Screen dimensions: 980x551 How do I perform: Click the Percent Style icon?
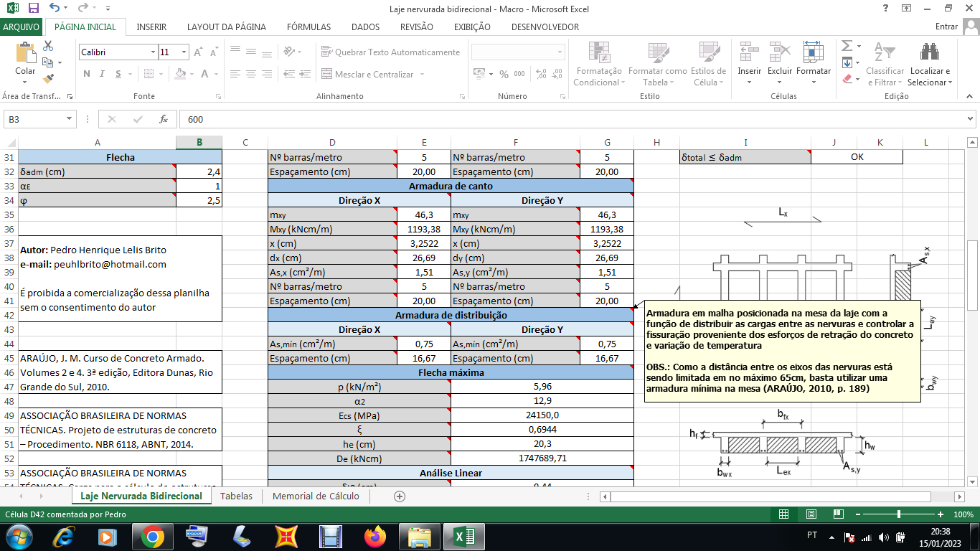(504, 74)
